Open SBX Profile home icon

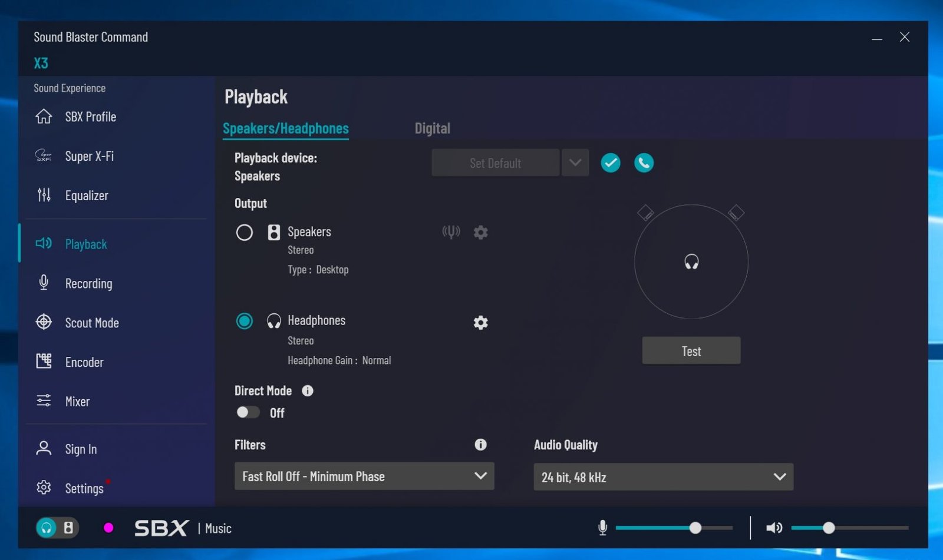click(x=44, y=117)
